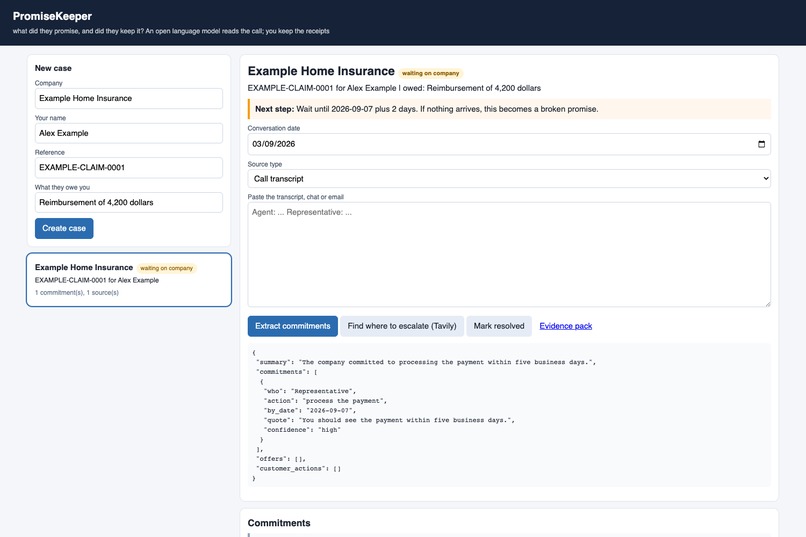The width and height of the screenshot is (806, 537).
Task: Open the Evidence pack link
Action: (x=565, y=326)
